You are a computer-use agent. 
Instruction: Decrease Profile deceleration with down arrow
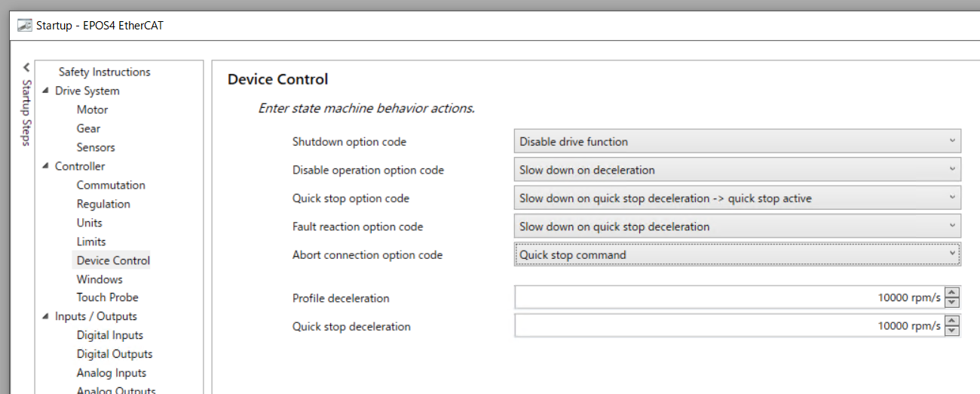click(x=952, y=303)
